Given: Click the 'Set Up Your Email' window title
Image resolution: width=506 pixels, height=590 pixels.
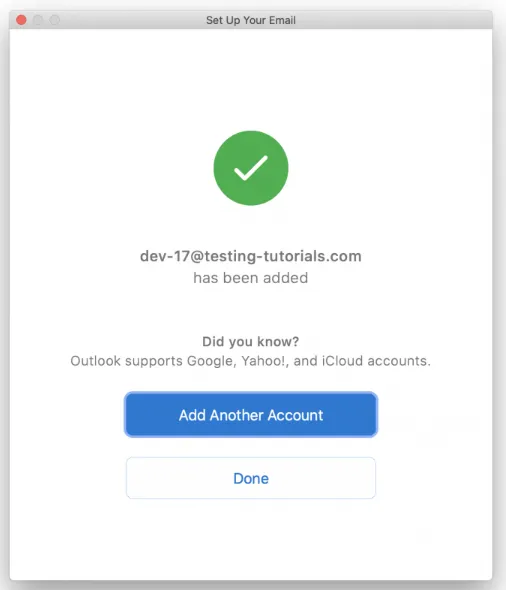Looking at the screenshot, I should (x=251, y=20).
